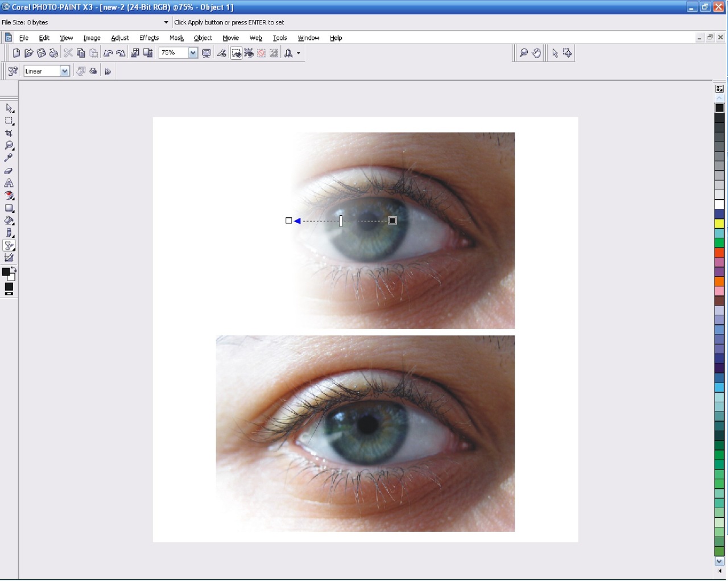Viewport: 728px width, 581px height.
Task: Select the Eyedropper tool
Action: 9,158
